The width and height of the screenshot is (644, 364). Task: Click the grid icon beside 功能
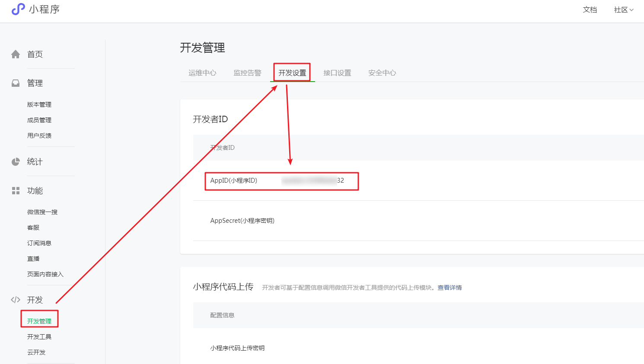click(x=16, y=191)
